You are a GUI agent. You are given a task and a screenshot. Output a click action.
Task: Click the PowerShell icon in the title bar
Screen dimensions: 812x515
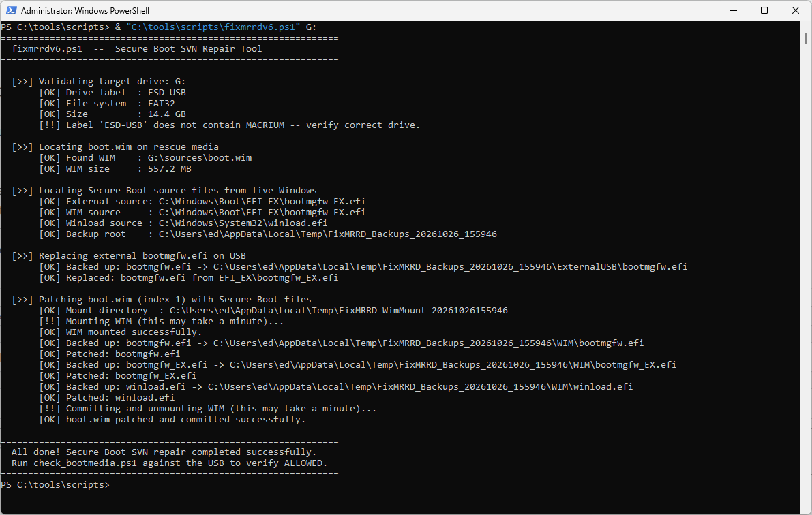click(x=11, y=10)
